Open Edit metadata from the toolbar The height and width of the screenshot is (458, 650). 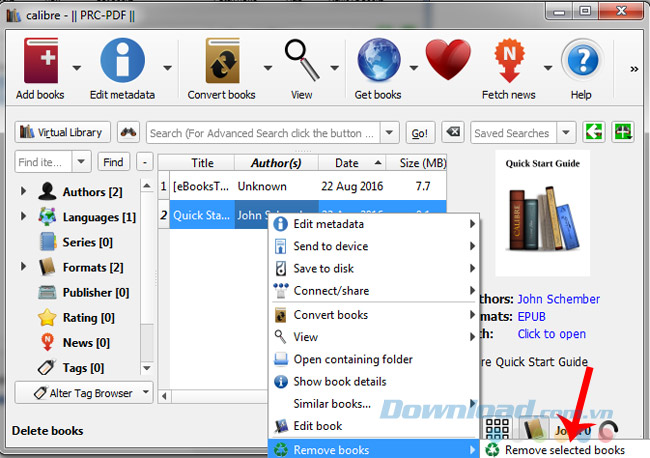122,61
